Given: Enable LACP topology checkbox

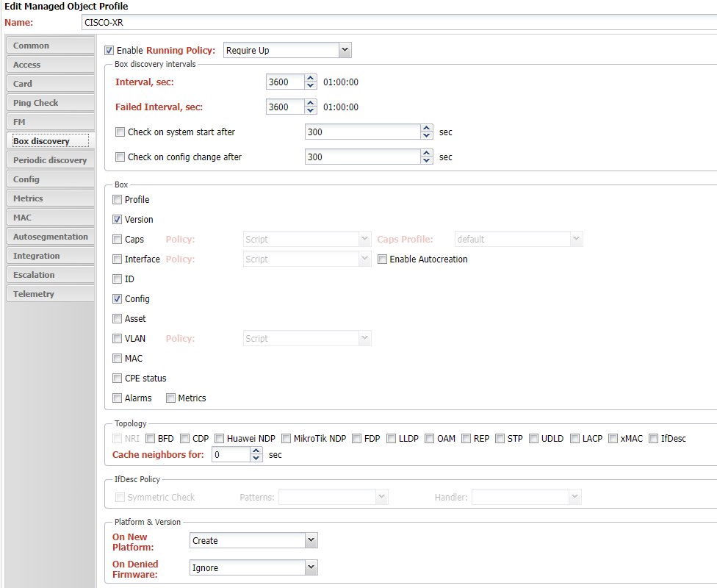Looking at the screenshot, I should [574, 438].
